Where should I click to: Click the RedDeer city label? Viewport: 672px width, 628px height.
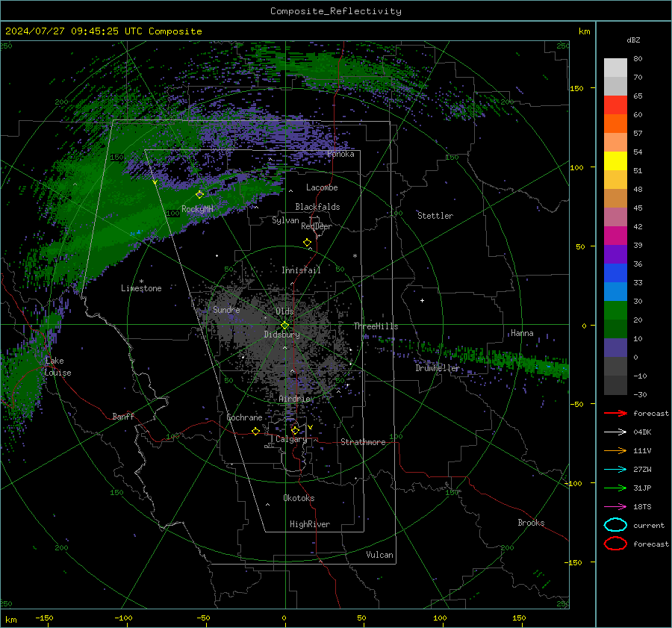pos(317,226)
